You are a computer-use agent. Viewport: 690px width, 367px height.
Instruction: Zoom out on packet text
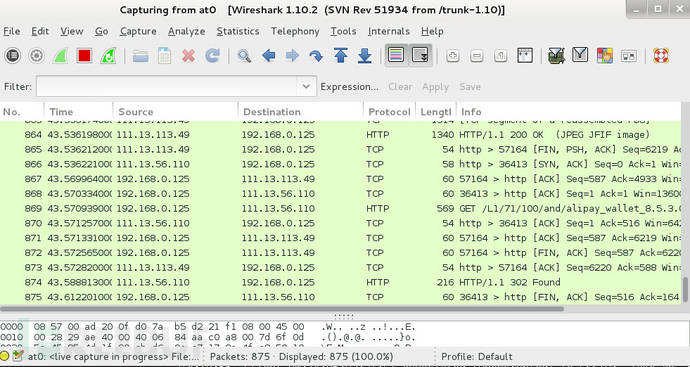pos(477,56)
